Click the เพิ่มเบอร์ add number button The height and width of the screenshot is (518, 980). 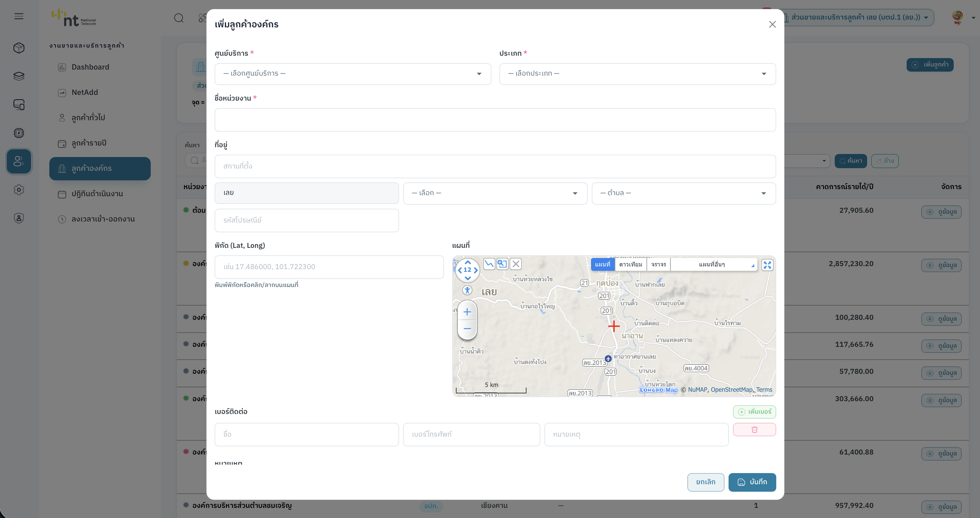(754, 412)
